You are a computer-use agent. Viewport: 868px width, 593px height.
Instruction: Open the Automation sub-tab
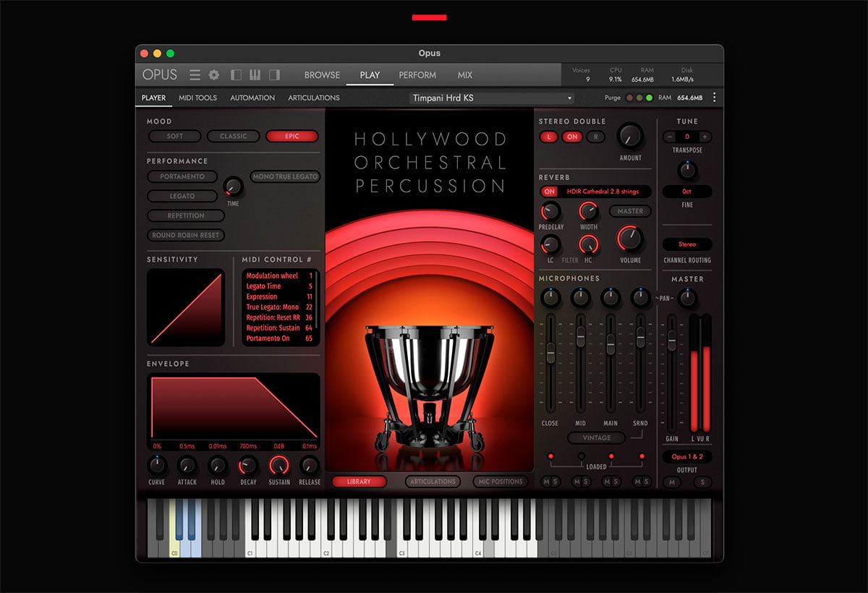pyautogui.click(x=252, y=98)
